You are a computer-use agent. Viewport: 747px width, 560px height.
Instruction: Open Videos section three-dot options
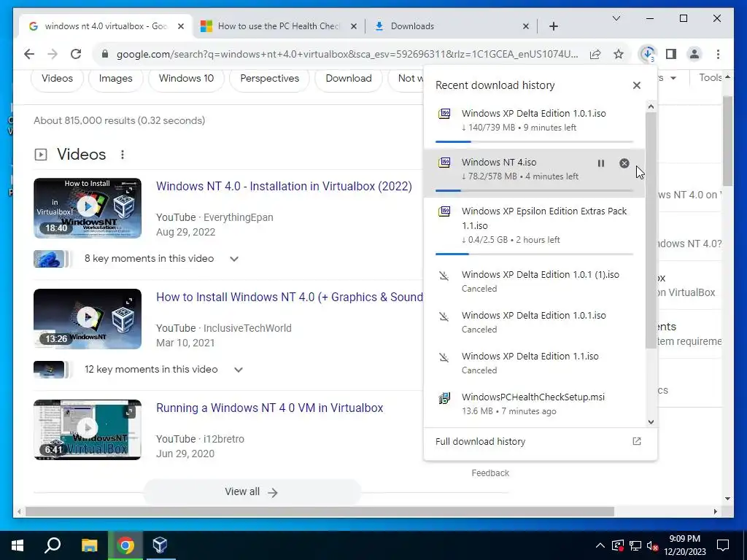(x=123, y=155)
